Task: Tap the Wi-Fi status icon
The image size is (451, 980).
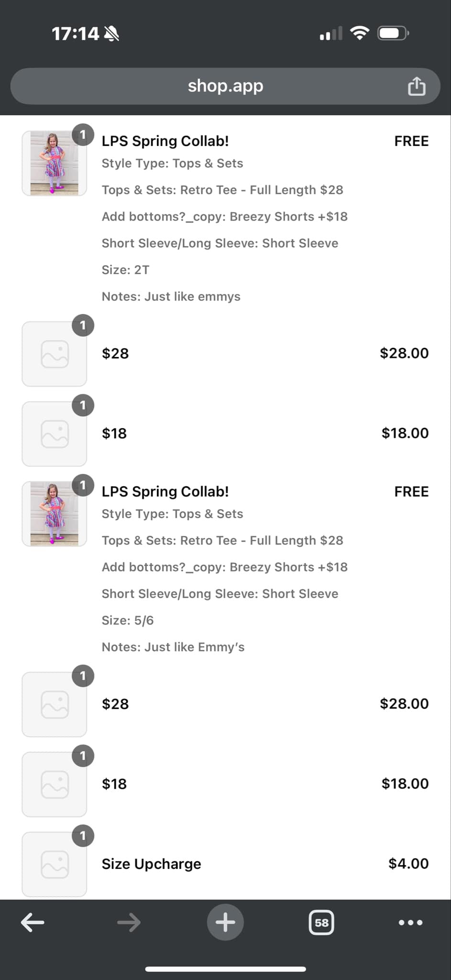Action: coord(359,33)
